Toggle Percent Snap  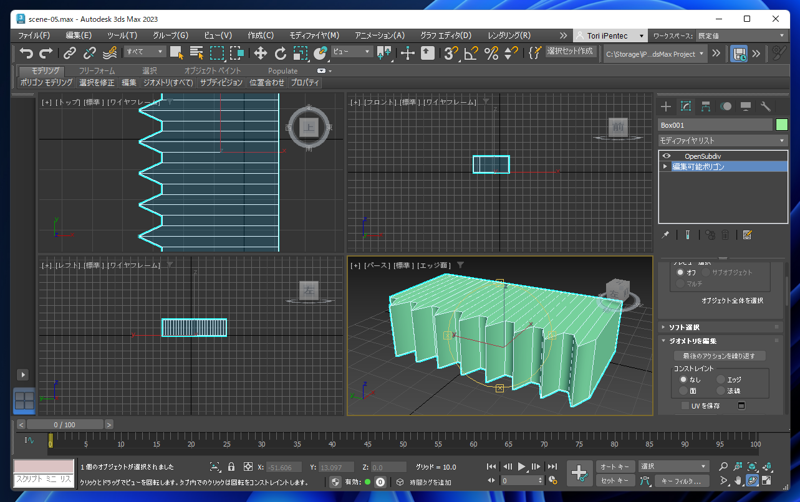491,53
